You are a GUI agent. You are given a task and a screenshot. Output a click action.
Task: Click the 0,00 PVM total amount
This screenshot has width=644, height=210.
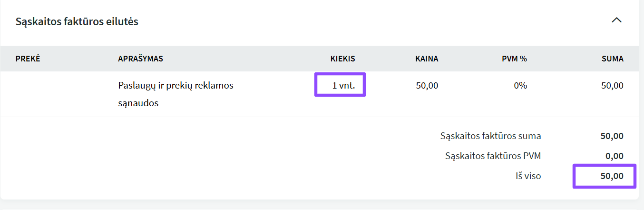(614, 156)
